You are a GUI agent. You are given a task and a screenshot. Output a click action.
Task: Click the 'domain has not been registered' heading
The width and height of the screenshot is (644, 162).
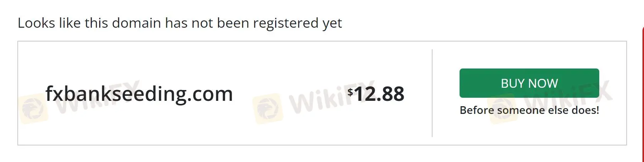click(179, 23)
